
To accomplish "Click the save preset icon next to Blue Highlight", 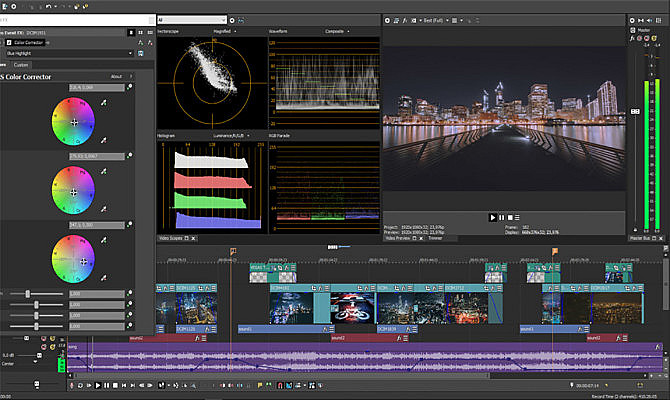I will pyautogui.click(x=142, y=54).
